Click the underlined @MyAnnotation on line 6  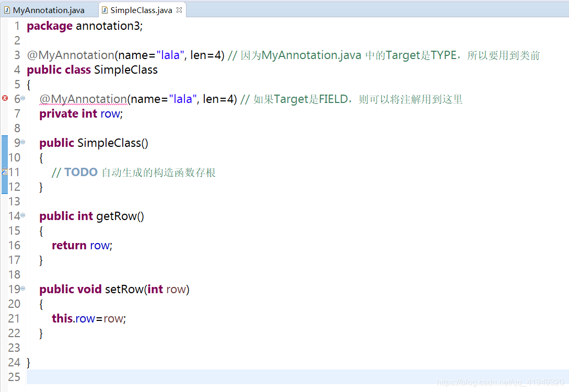click(83, 99)
